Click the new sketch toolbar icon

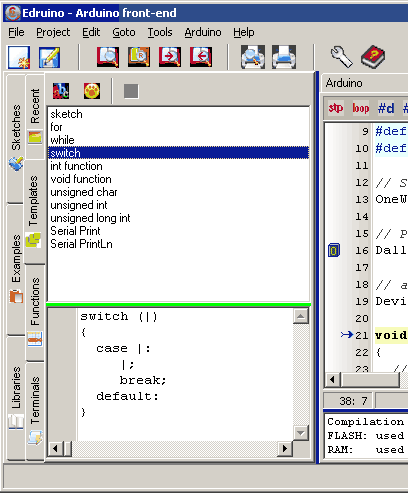[x=19, y=57]
